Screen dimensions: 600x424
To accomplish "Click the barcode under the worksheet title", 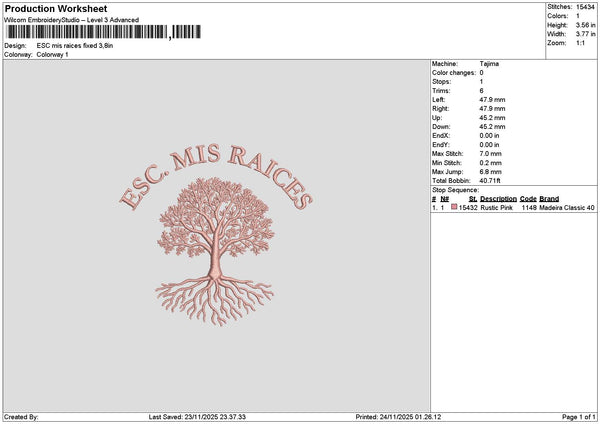I will [103, 32].
